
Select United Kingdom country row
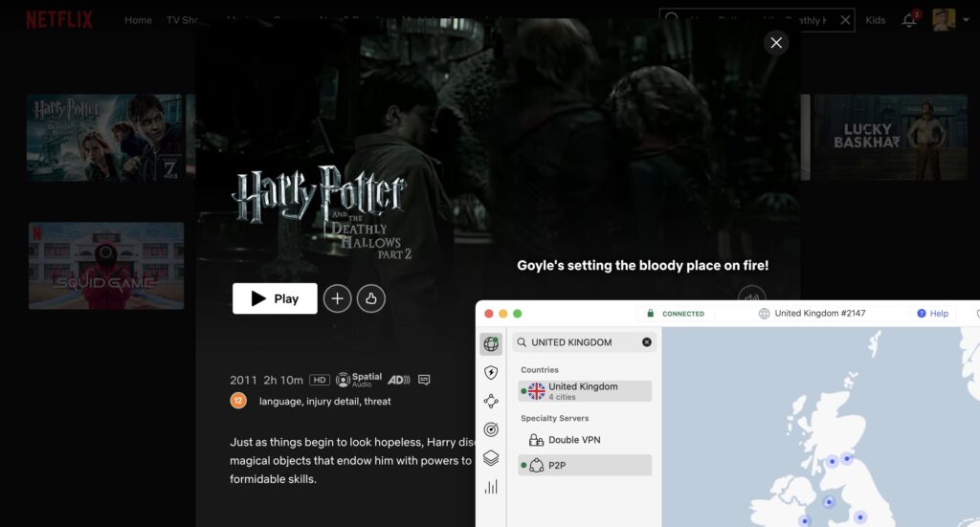pos(585,391)
